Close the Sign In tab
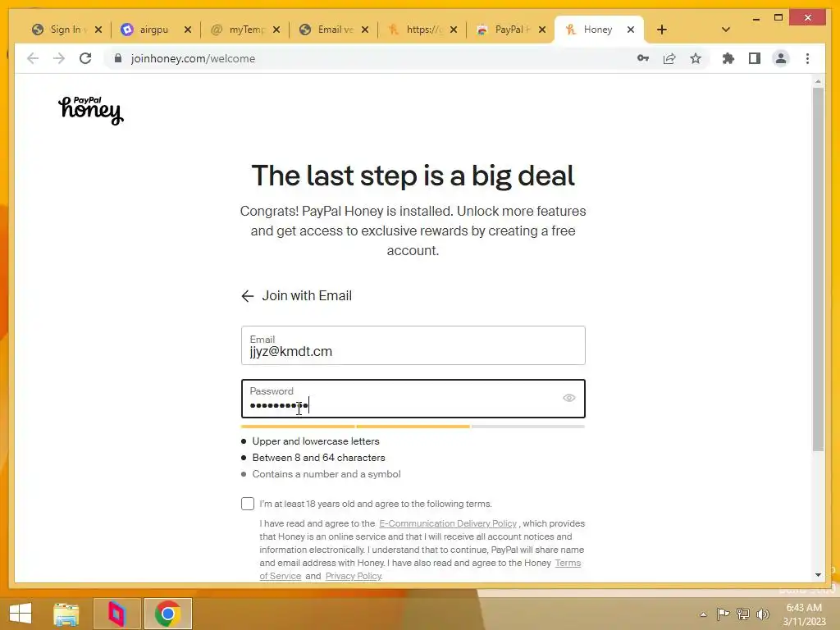This screenshot has height=630, width=840. click(x=98, y=30)
